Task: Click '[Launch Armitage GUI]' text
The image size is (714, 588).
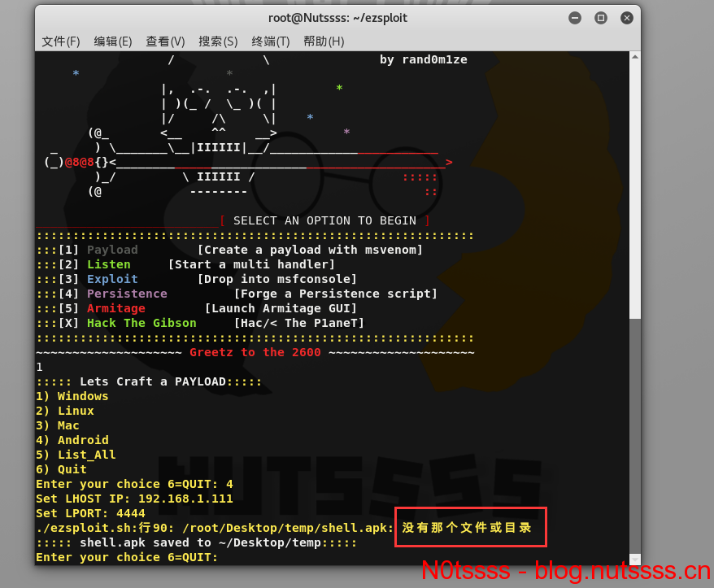Action: pyautogui.click(x=281, y=308)
